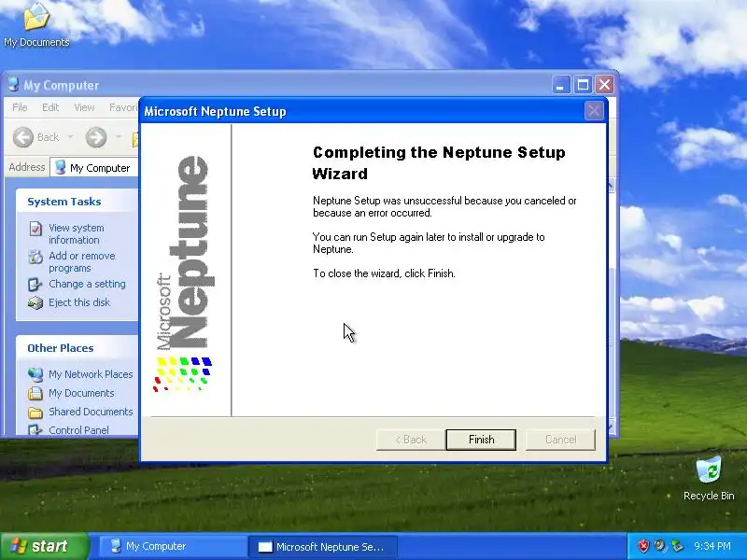
Task: Click the My Computer title bar icon
Action: 13,85
